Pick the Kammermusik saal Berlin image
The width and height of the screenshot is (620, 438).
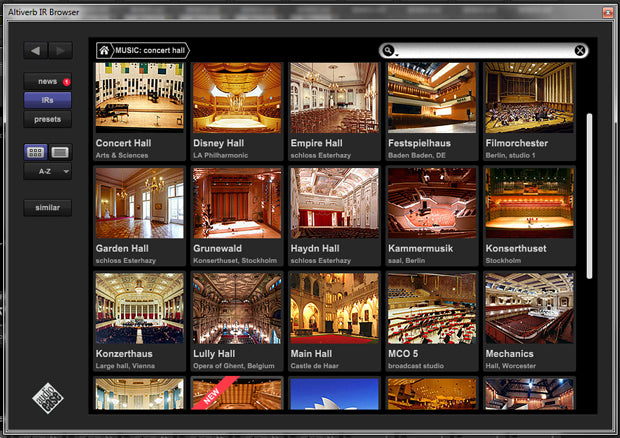click(x=432, y=203)
